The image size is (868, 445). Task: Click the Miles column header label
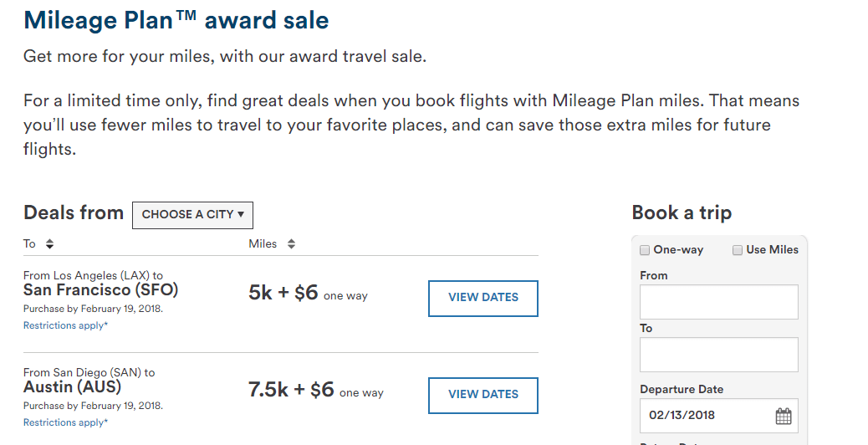click(263, 243)
